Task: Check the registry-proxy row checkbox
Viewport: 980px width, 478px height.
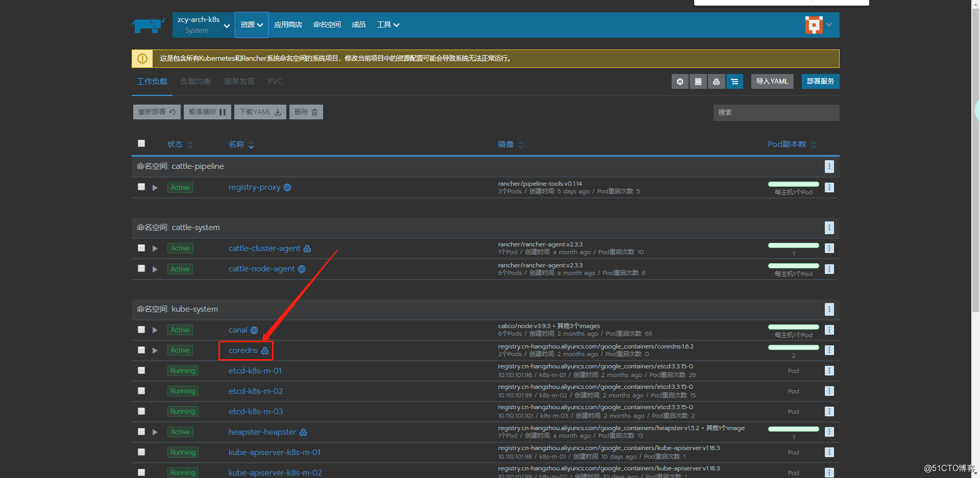Action: (x=141, y=187)
